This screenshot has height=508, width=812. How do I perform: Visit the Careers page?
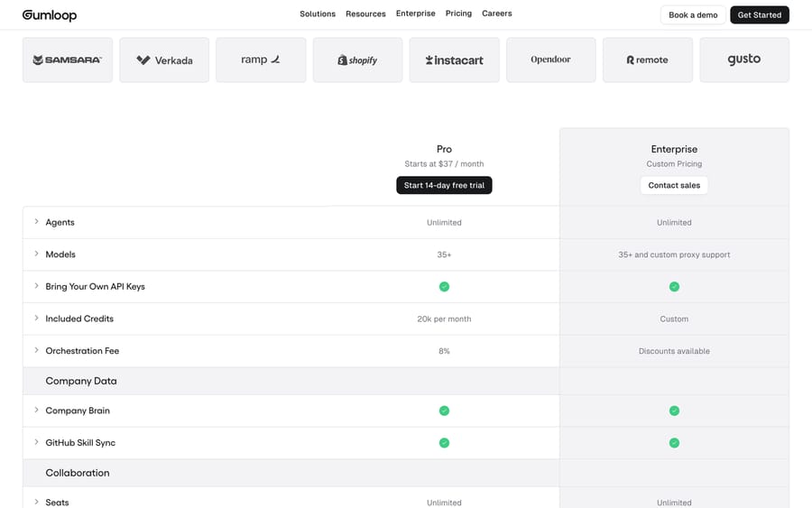click(496, 14)
